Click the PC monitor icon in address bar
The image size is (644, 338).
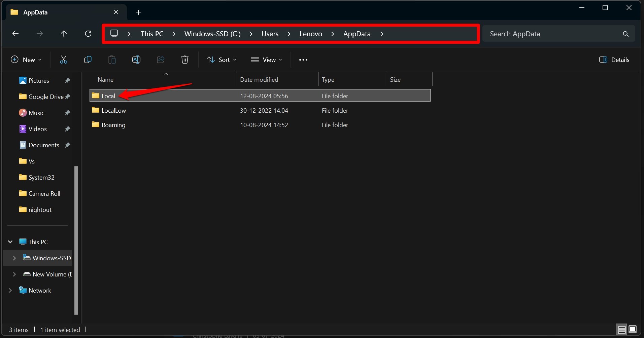click(114, 34)
